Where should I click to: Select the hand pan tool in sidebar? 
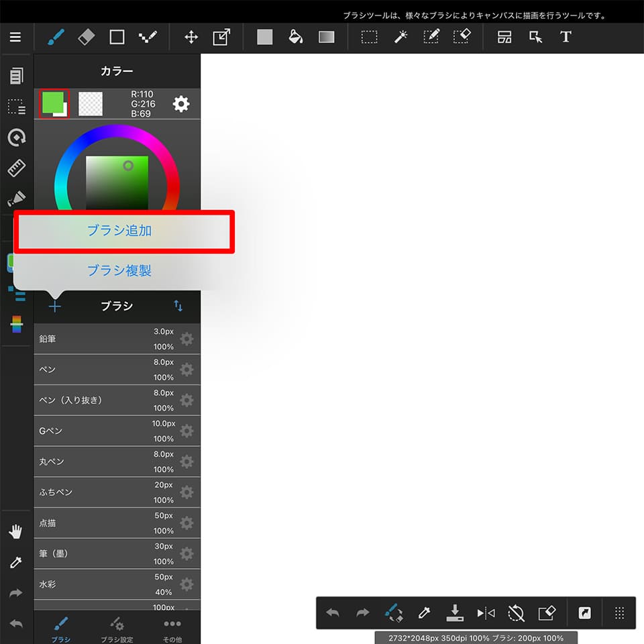tap(15, 531)
